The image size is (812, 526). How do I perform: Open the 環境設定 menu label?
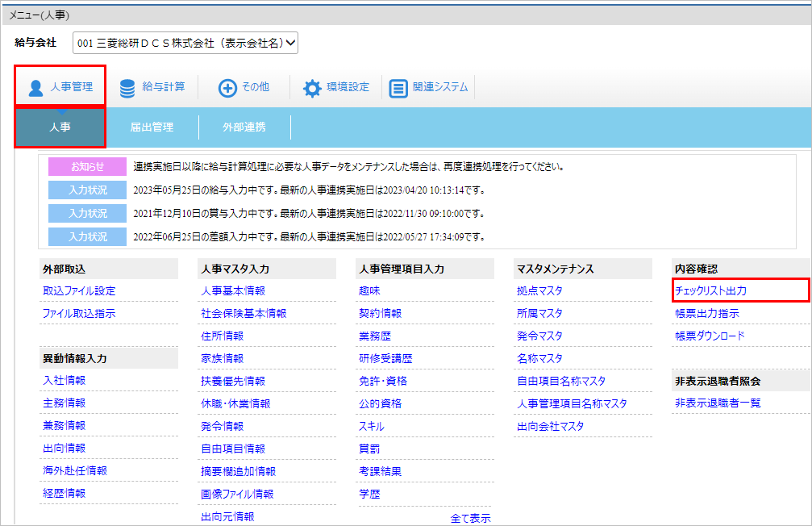[x=348, y=86]
